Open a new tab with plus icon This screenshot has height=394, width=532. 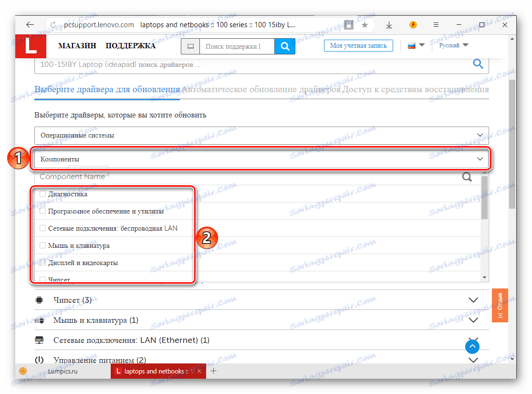[x=213, y=371]
